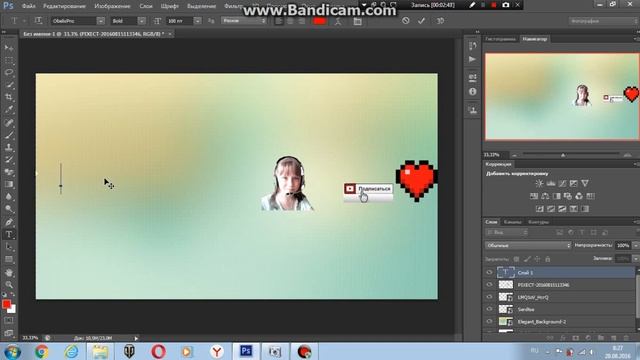Click the red text color swatch
This screenshot has height=360, width=640.
320,21
